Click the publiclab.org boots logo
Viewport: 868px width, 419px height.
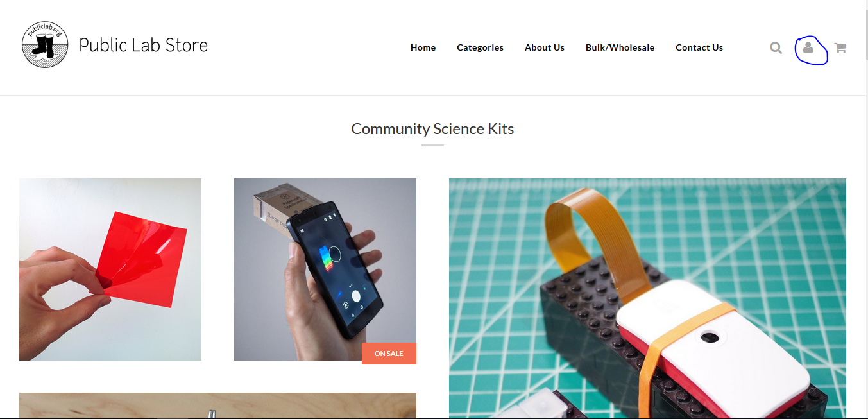(x=45, y=45)
